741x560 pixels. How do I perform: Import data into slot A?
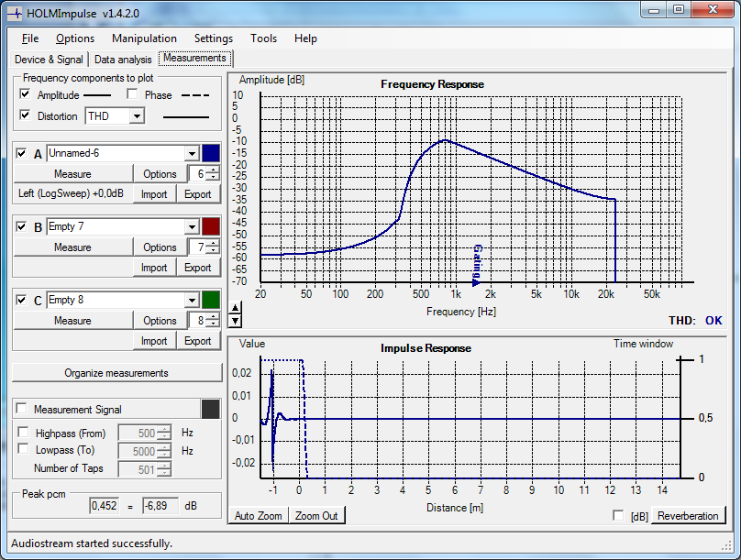154,194
